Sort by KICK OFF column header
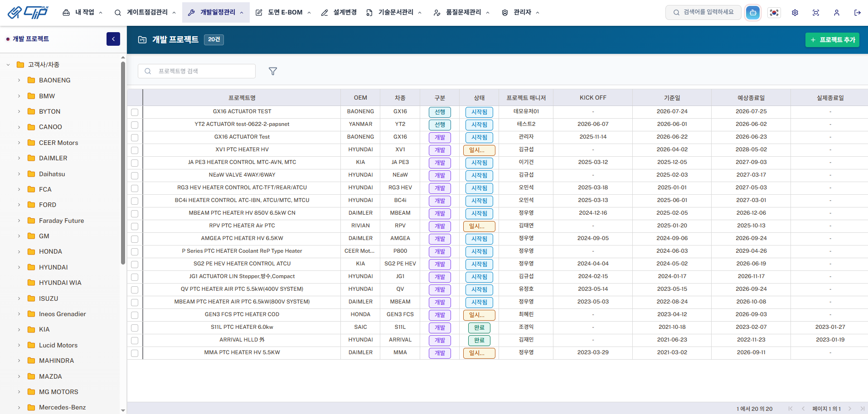Screen dimensions: 868x414 coord(593,98)
